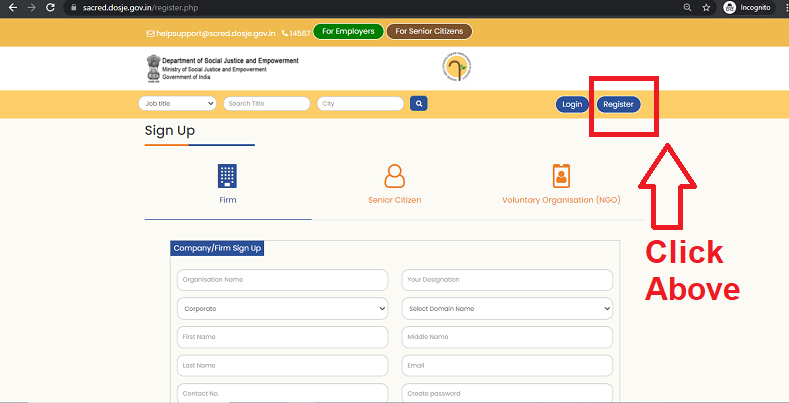Image resolution: width=789 pixels, height=403 pixels.
Task: Select the Senior Citizen person icon
Action: pos(394,176)
